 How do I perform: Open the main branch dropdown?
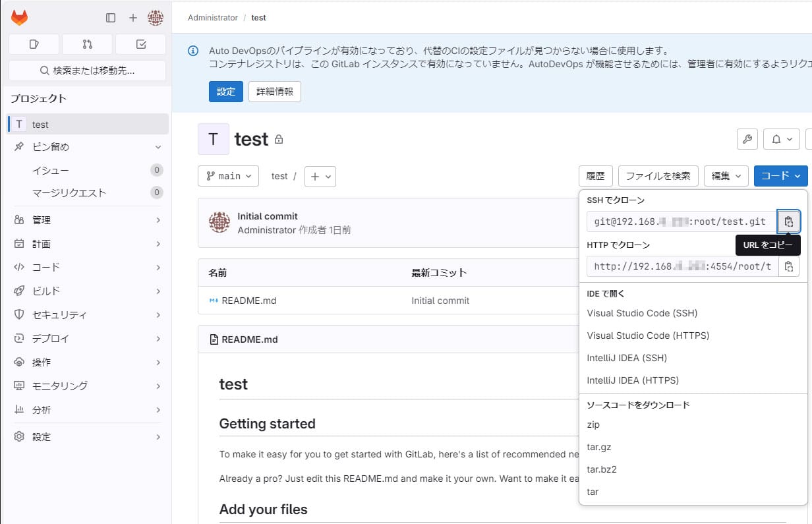[x=228, y=176]
